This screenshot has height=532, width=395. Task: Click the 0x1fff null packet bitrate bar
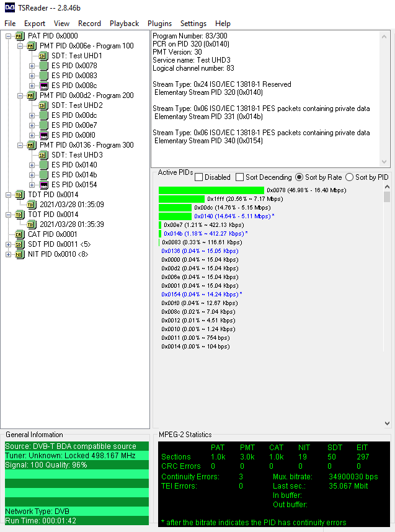click(182, 199)
